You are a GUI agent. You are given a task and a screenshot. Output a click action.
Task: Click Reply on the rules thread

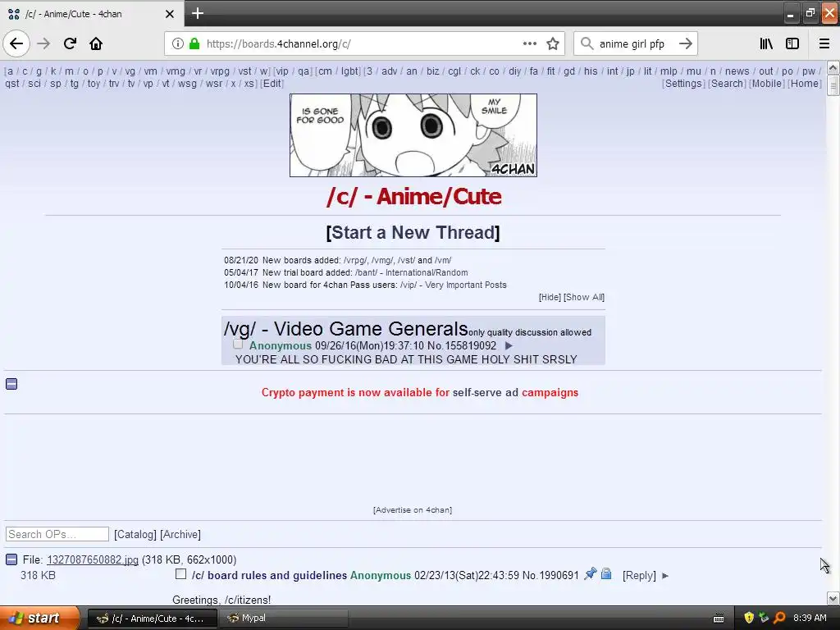639,575
